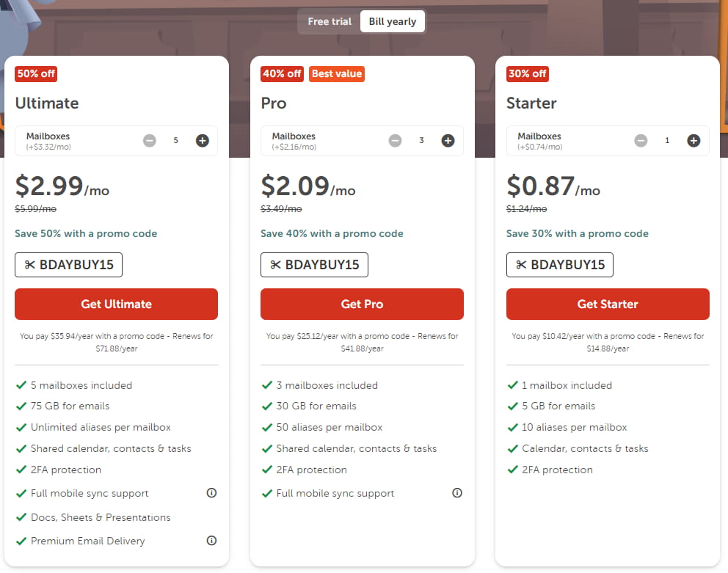Decrease Ultimate mailbox count
This screenshot has height=573, width=728.
point(149,140)
